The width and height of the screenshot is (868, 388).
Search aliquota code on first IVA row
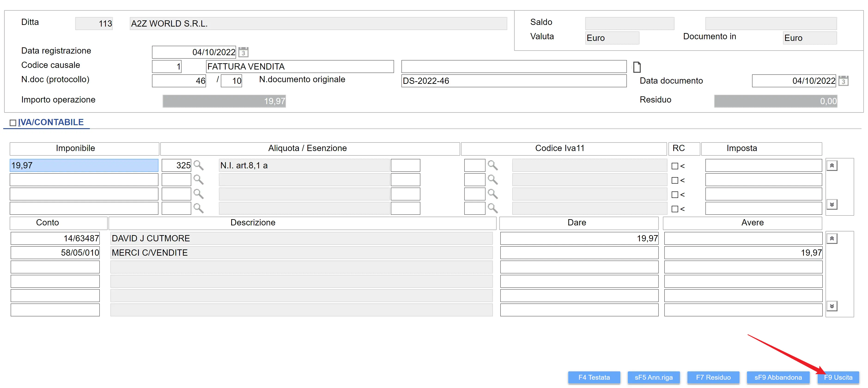[x=198, y=165]
